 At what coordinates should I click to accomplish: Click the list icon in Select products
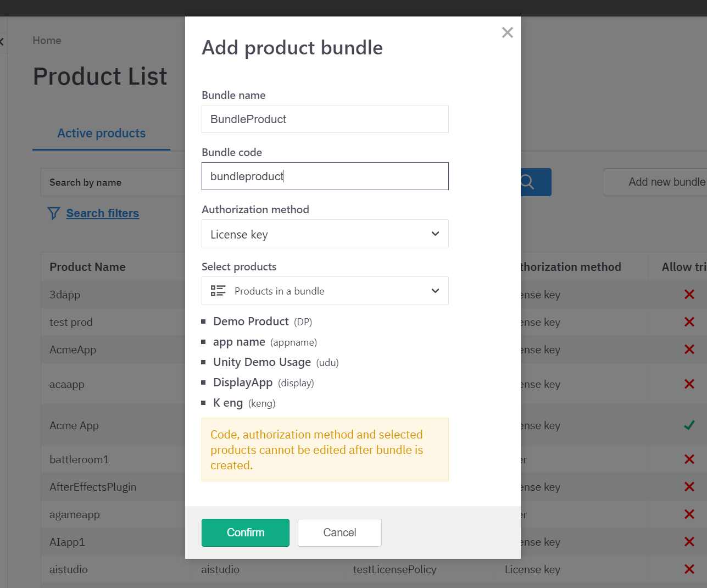(218, 291)
